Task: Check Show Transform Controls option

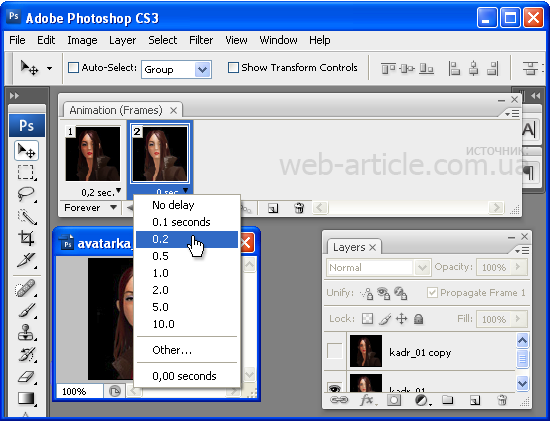Action: click(x=233, y=67)
